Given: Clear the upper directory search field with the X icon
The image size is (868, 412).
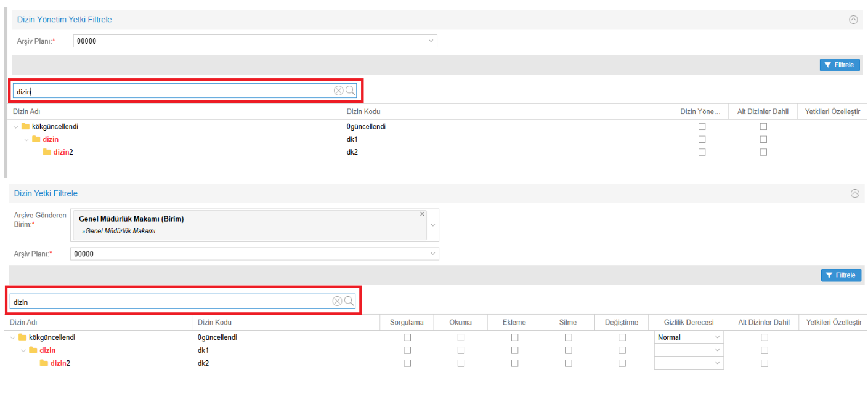Looking at the screenshot, I should (338, 91).
